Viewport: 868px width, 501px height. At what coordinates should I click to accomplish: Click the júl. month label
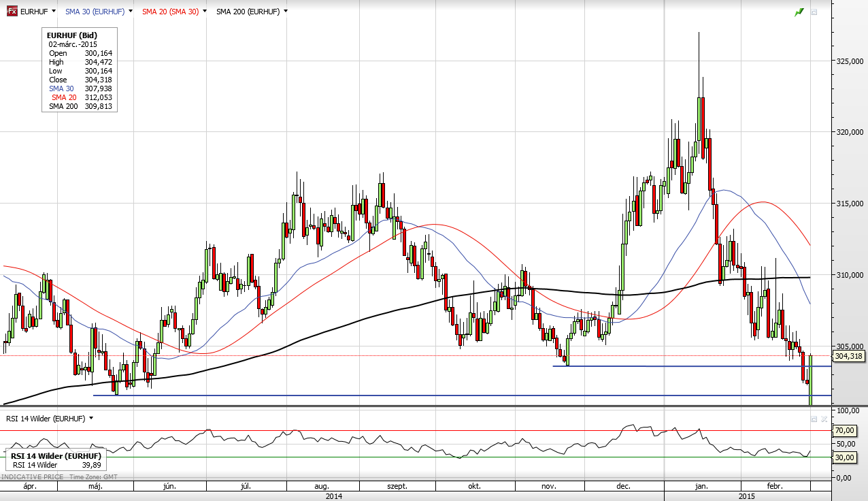[246, 486]
